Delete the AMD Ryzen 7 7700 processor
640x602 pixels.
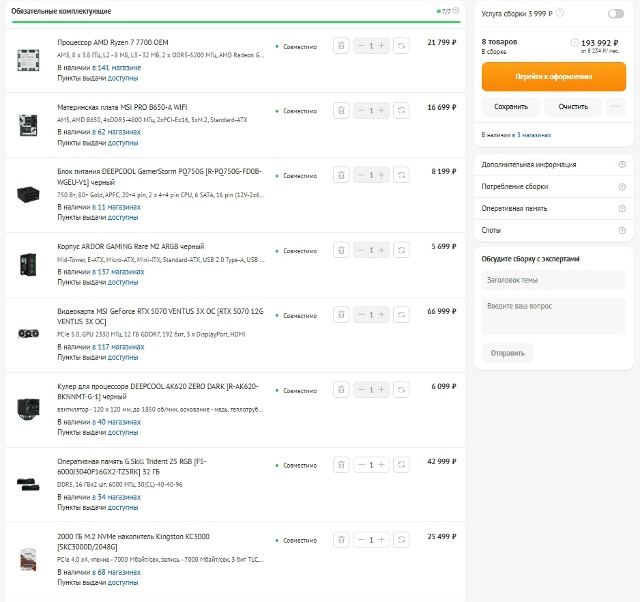pos(341,45)
